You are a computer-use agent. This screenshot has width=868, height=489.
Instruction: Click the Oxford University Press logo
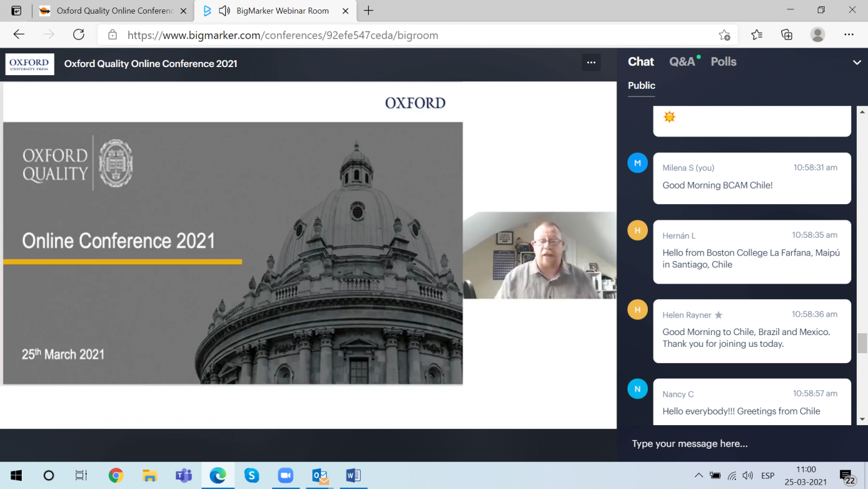[30, 64]
